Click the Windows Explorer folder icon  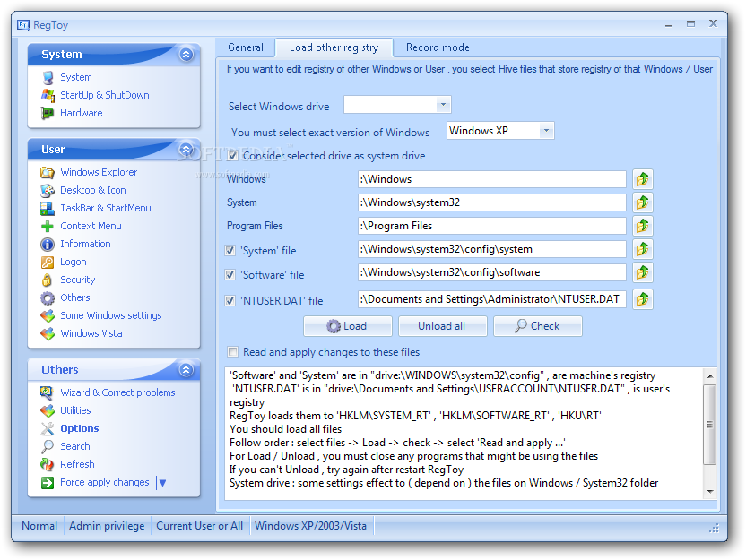[48, 172]
